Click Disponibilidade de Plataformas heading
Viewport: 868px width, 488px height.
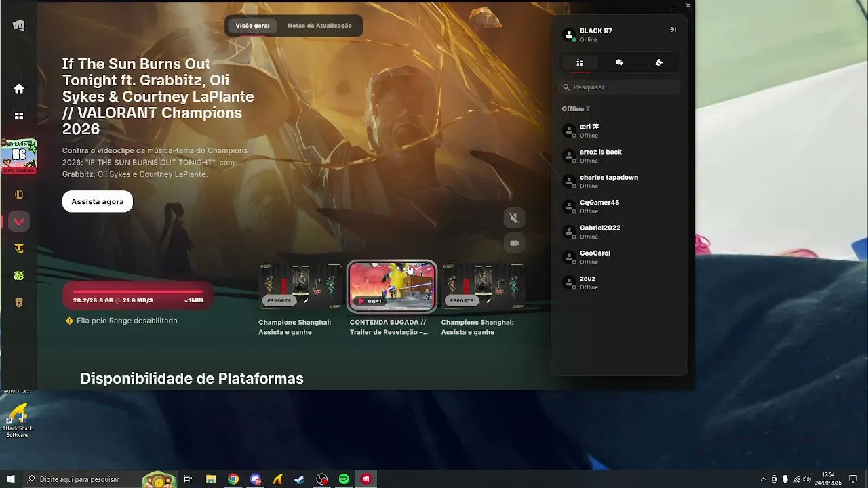coord(192,379)
